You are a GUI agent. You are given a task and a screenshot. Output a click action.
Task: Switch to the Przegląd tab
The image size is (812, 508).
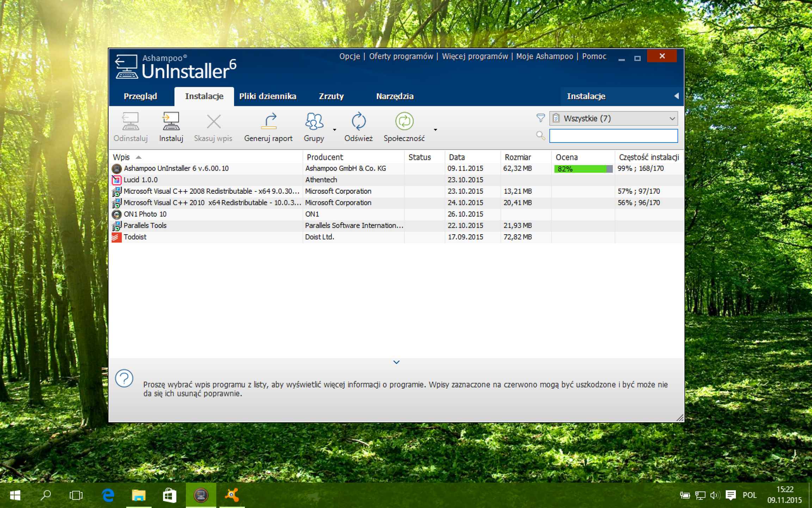(140, 96)
